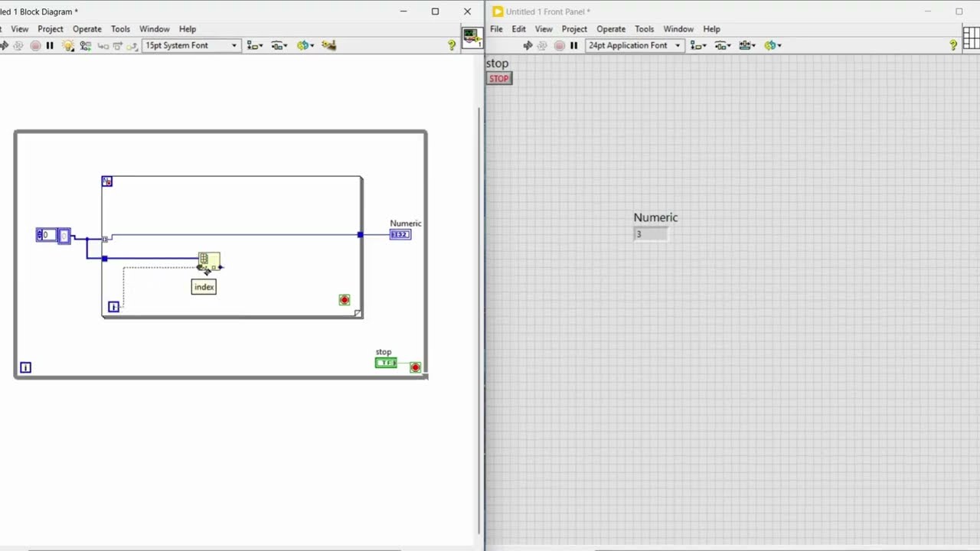Viewport: 980px width, 551px height.
Task: Select the stop label on Front Panel
Action: pos(497,64)
